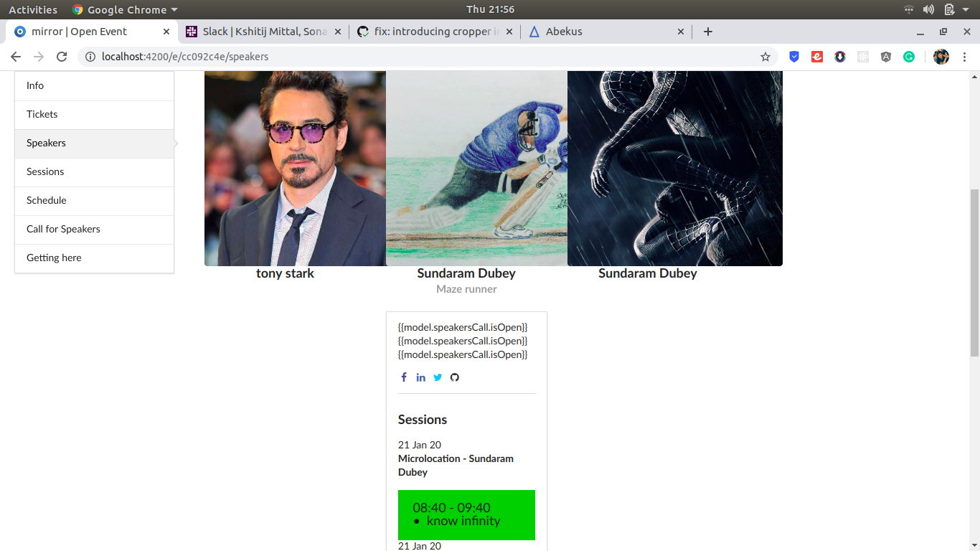Open the Activities overview
This screenshot has width=980, height=551.
[x=33, y=9]
